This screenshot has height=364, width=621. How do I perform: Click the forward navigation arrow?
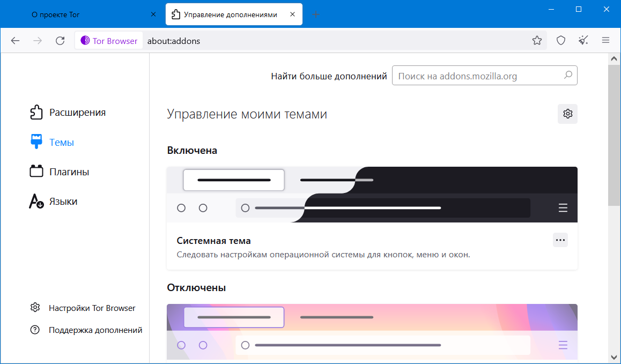[38, 40]
